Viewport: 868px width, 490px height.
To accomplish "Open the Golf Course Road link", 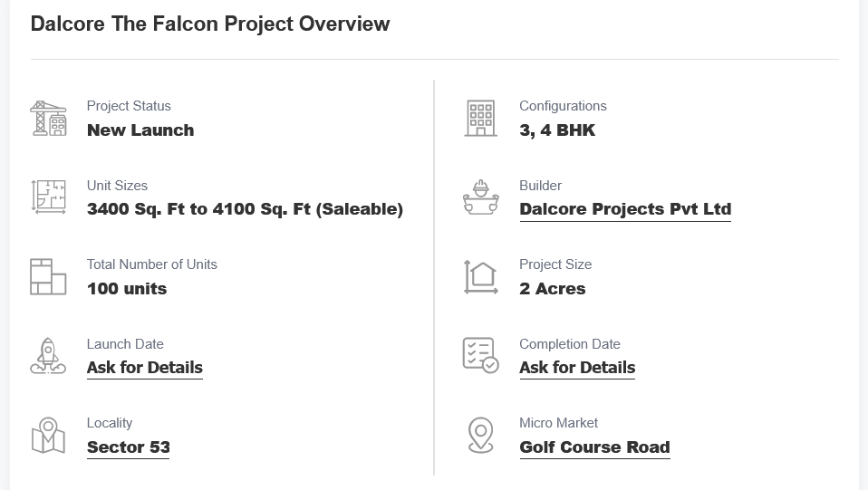I will click(x=594, y=447).
